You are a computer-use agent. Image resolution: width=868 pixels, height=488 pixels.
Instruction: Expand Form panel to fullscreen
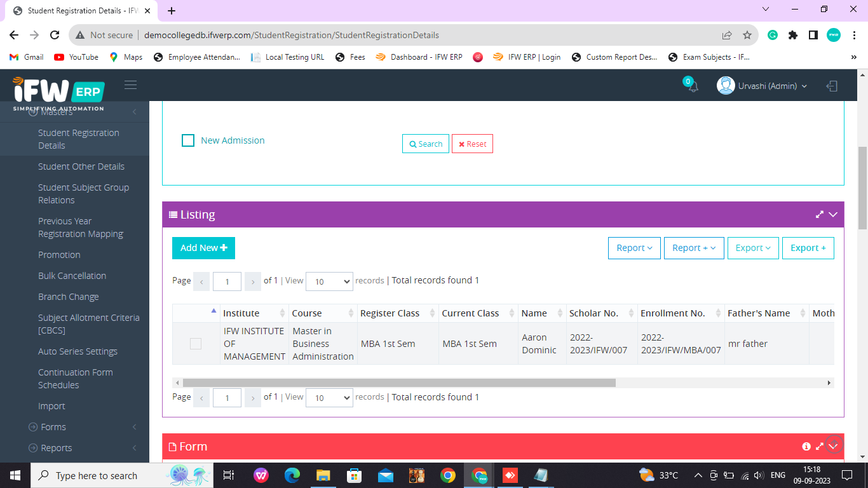820,447
